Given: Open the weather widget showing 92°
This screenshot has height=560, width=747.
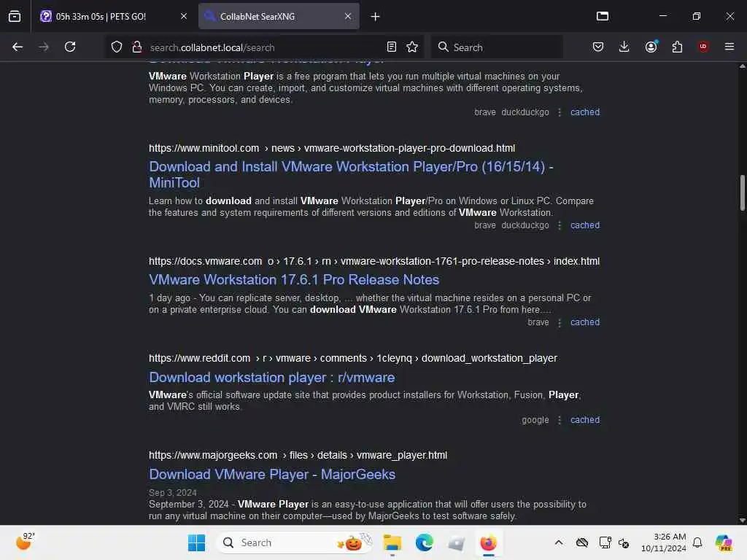Looking at the screenshot, I should coord(25,542).
